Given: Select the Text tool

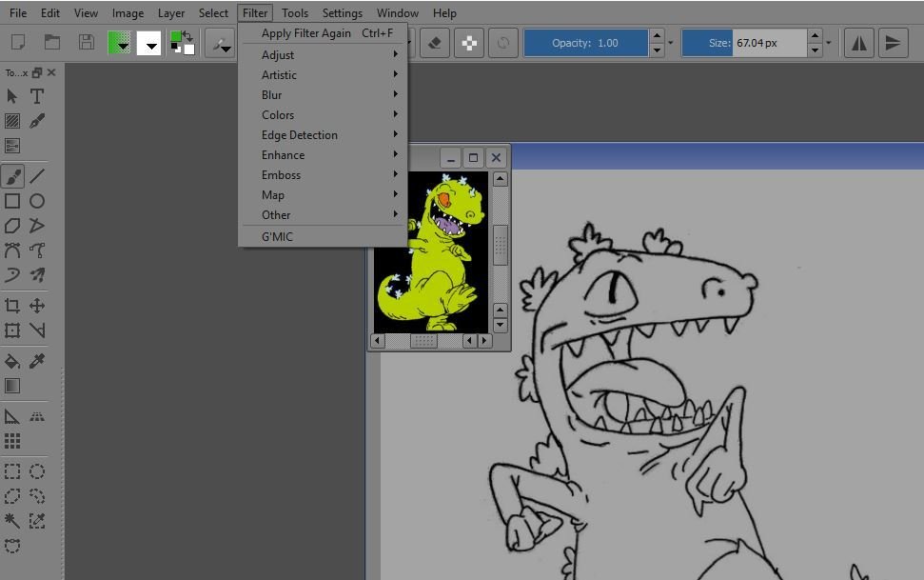Looking at the screenshot, I should click(36, 96).
